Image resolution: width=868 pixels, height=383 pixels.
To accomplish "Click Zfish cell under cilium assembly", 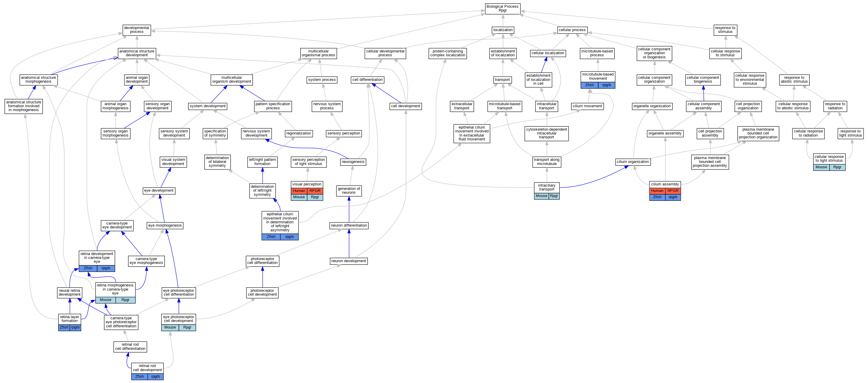I will coord(657,197).
